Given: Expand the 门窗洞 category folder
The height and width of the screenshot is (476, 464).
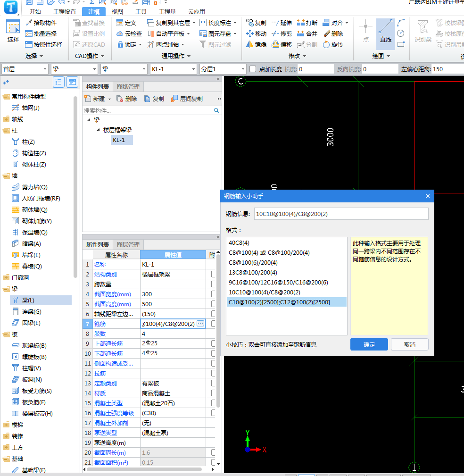Looking at the screenshot, I should tap(6, 277).
